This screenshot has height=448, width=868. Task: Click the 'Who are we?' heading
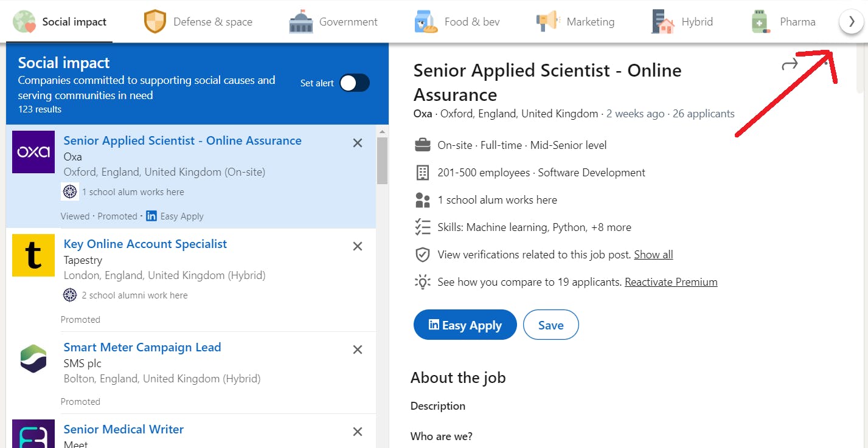pyautogui.click(x=442, y=436)
